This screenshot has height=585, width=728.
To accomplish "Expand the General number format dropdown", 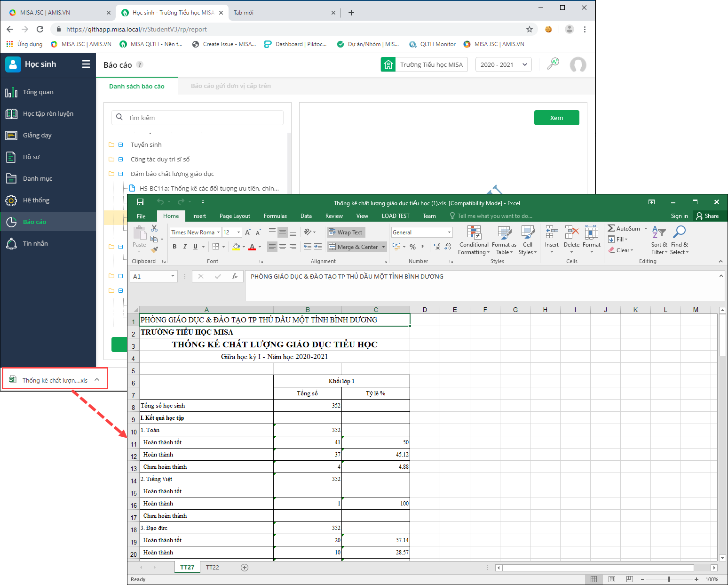I will point(449,232).
